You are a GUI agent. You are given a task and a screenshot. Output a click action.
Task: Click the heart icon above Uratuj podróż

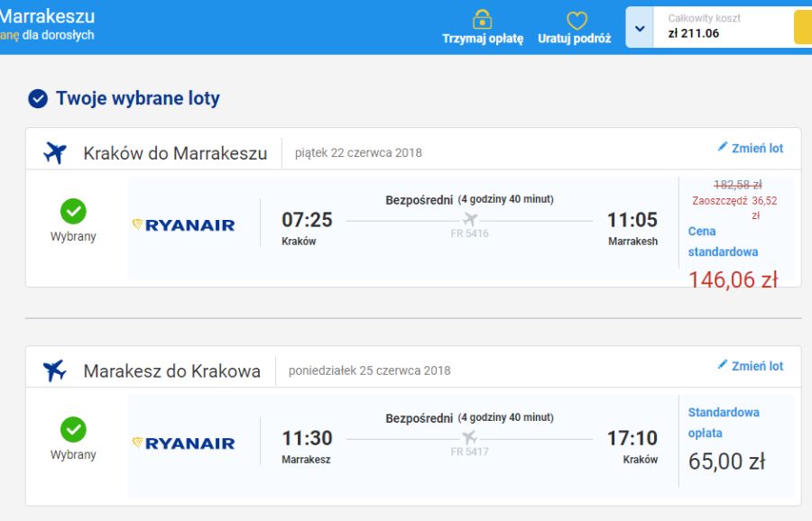click(577, 21)
